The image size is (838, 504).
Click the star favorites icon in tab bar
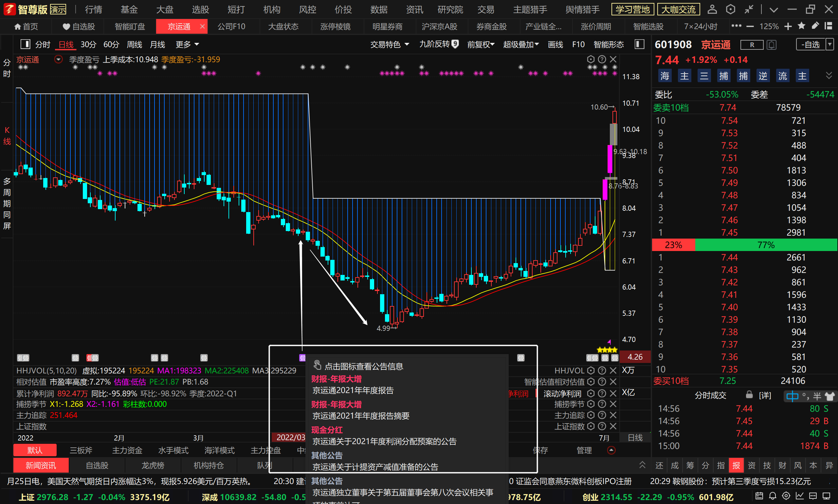[x=801, y=26]
